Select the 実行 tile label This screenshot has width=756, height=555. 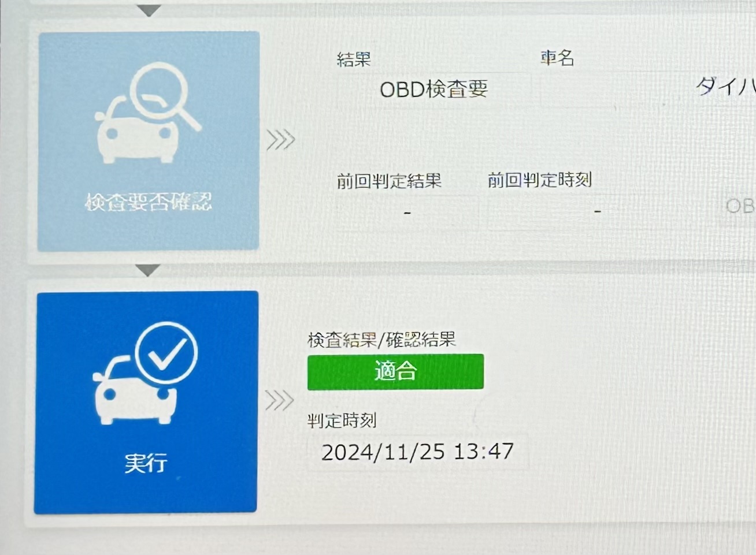(146, 463)
